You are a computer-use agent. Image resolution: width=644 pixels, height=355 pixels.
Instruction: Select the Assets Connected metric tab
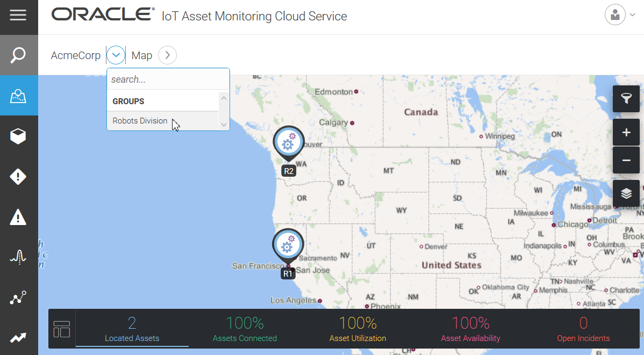pos(245,329)
